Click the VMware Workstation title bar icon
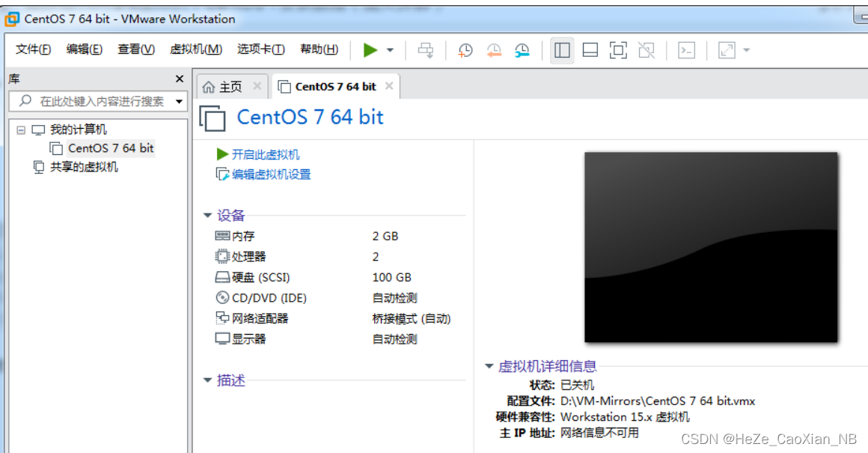 pyautogui.click(x=12, y=19)
